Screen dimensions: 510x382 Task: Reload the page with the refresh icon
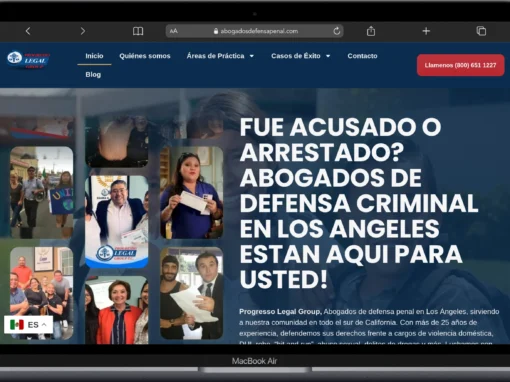(337, 31)
